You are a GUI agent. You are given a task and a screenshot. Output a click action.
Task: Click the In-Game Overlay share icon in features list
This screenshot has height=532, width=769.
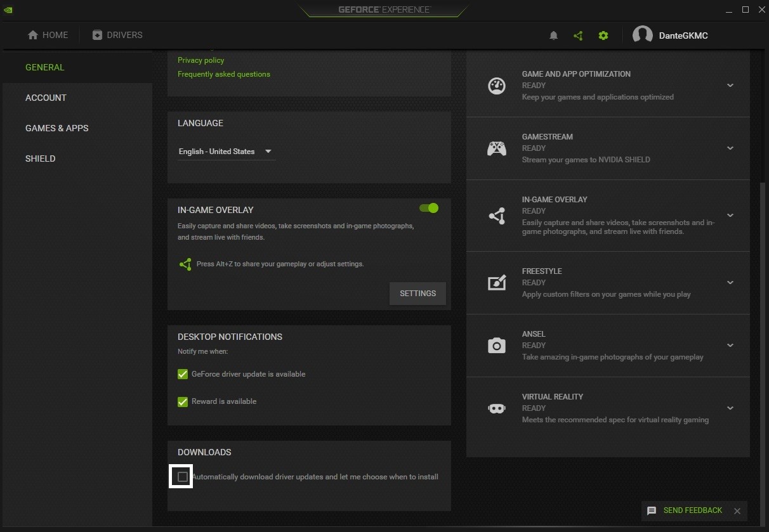point(497,216)
